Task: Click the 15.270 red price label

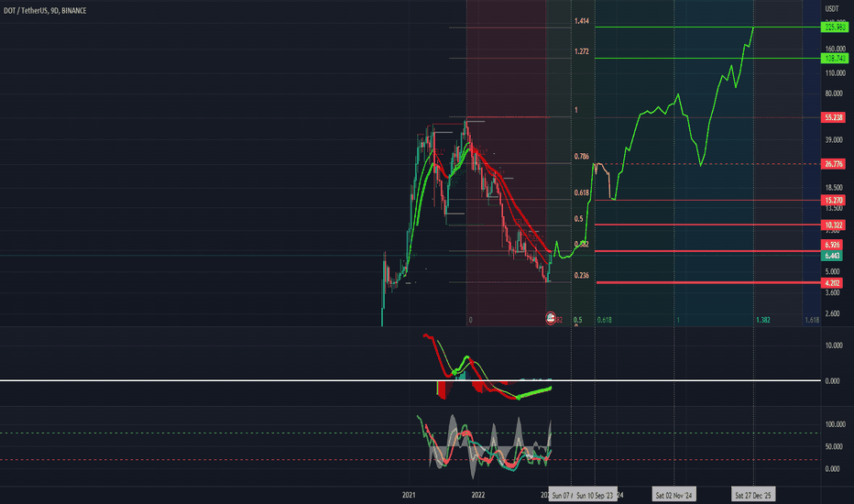Action: click(x=833, y=201)
